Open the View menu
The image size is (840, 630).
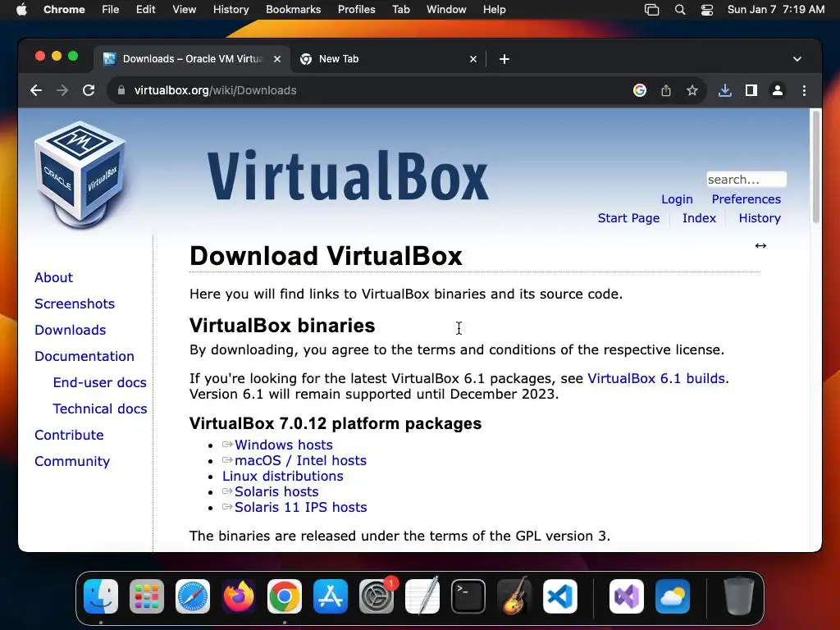[x=185, y=10]
